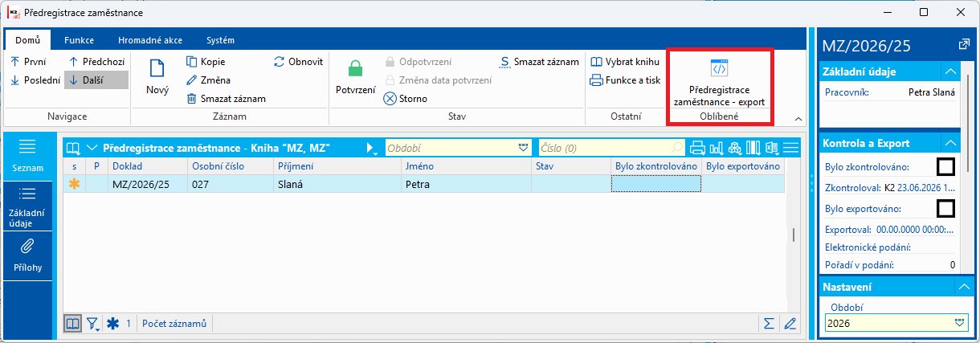Go to Poslední record
This screenshot has height=343, width=980.
pos(35,80)
